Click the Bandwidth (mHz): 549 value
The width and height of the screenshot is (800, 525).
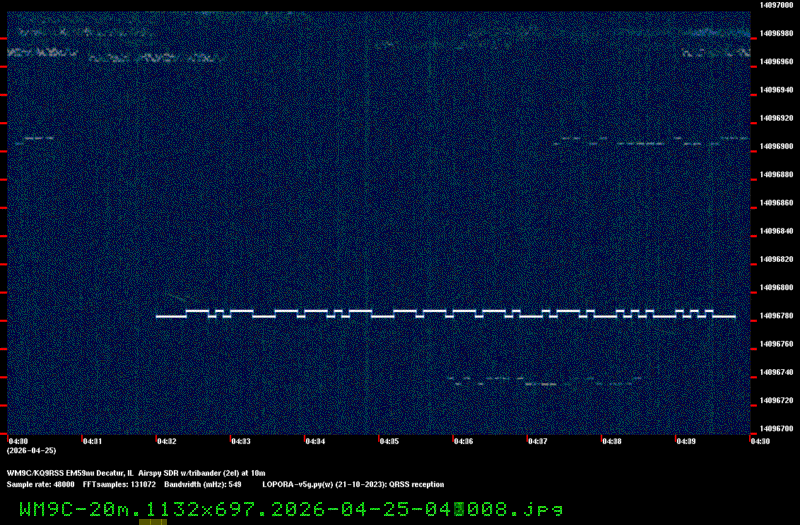click(x=203, y=485)
